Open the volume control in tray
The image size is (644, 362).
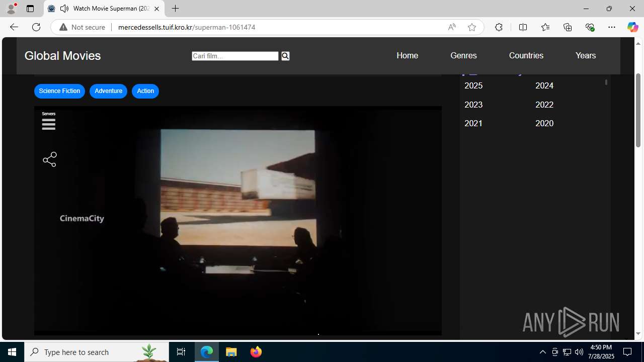(579, 352)
